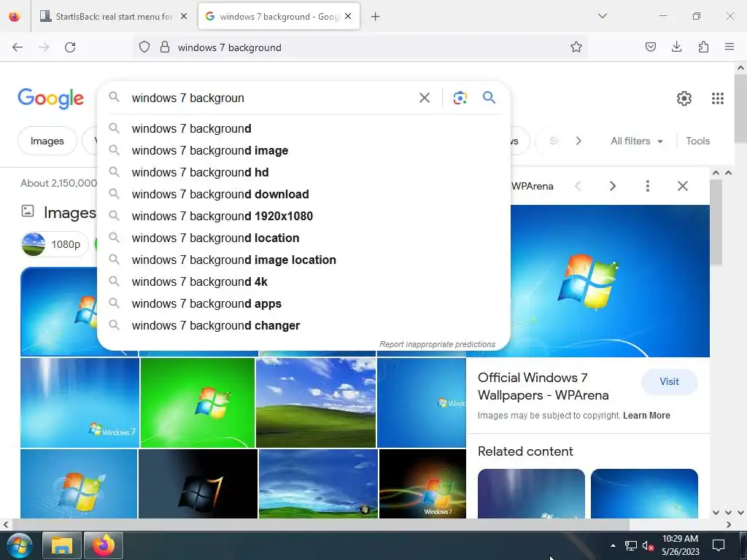
Task: Open the Google apps grid
Action: click(x=718, y=98)
